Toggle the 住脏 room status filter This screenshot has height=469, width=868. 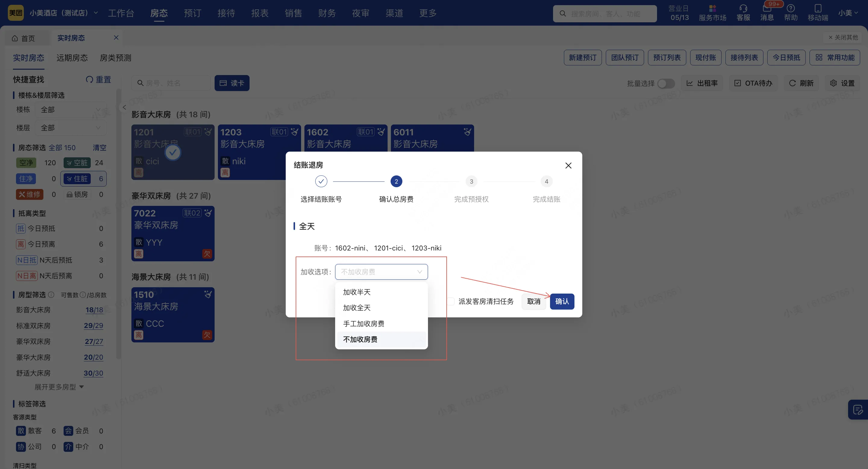[77, 178]
